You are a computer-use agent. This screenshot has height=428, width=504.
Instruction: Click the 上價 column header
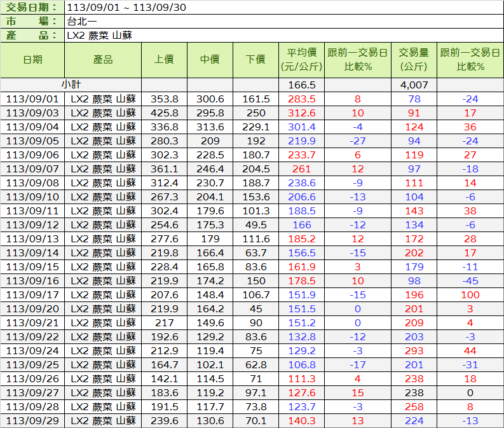click(164, 60)
